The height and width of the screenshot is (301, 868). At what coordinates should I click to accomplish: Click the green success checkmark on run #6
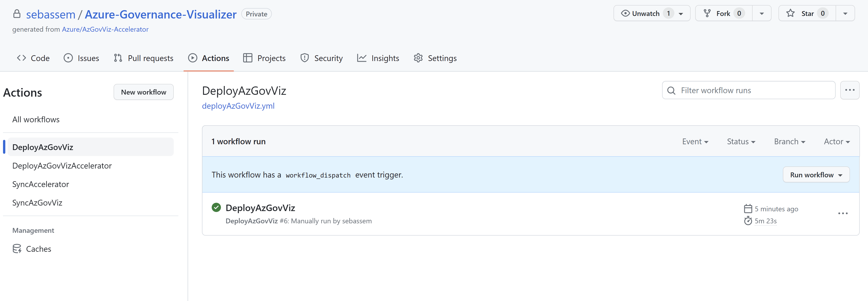click(x=216, y=207)
